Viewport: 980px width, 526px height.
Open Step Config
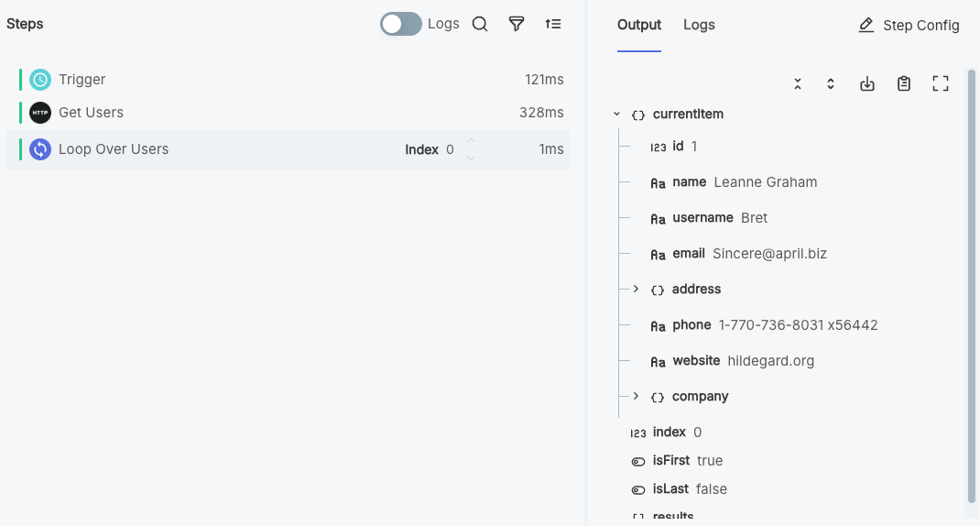tap(909, 25)
